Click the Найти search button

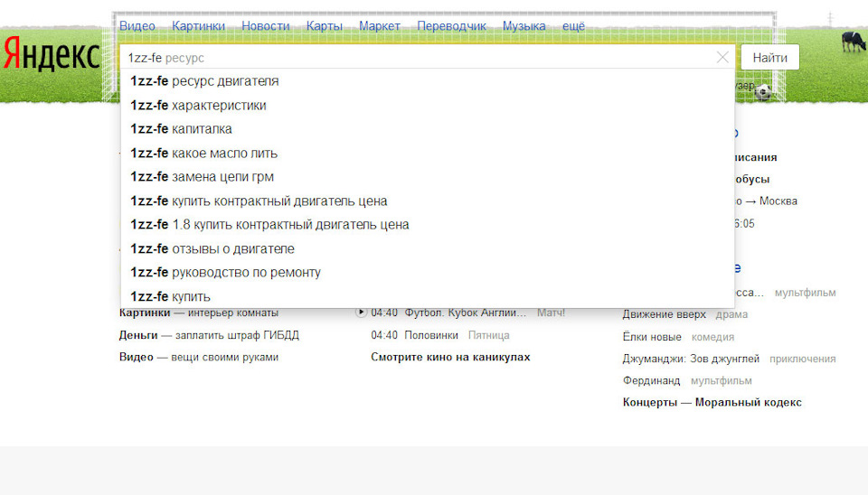[770, 58]
